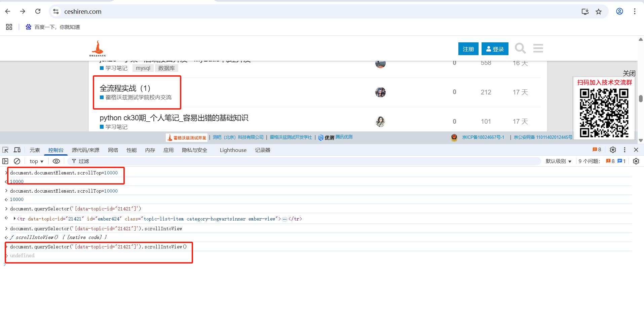Screen dimensions: 644x321
Task: Open the Chrome profile icon
Action: click(619, 11)
